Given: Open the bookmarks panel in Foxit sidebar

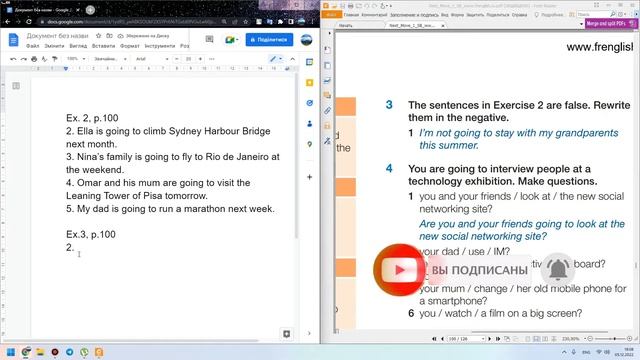Looking at the screenshot, I should 327,50.
